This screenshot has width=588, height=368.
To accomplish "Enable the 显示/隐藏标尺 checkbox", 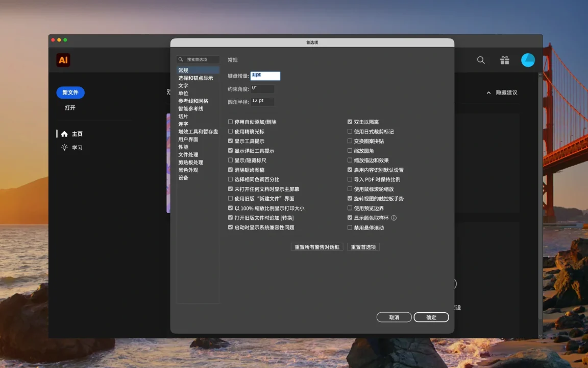I will coord(230,160).
